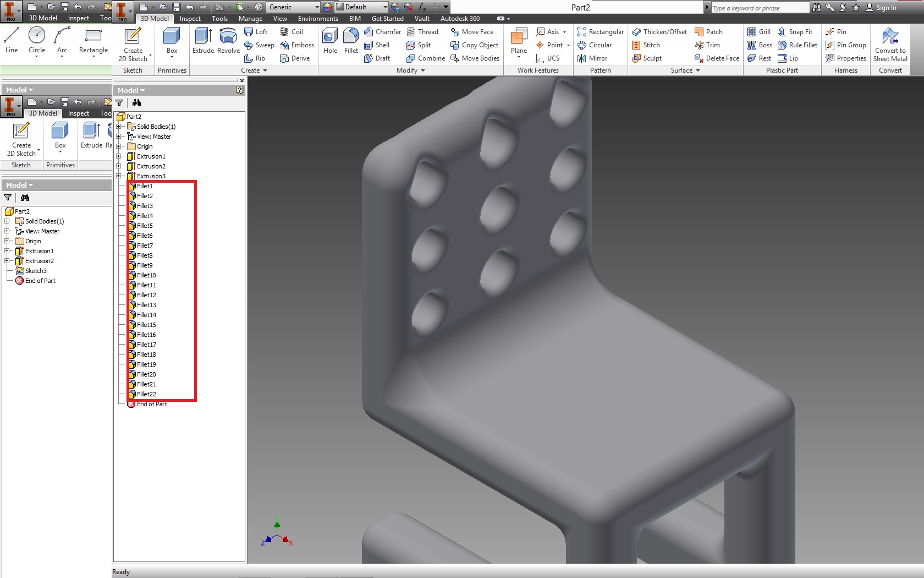Apply the Chamfer tool
Viewport: 924px width, 578px height.
[x=383, y=32]
